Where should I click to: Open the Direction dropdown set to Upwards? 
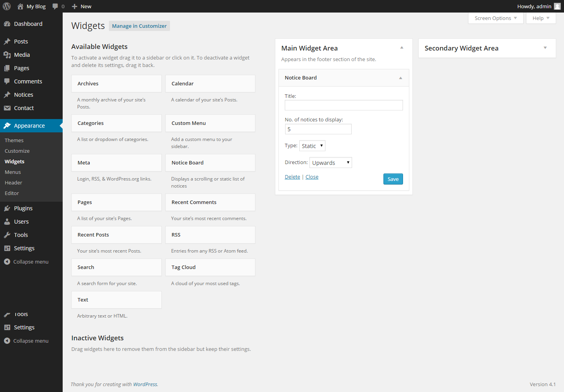[x=331, y=163]
